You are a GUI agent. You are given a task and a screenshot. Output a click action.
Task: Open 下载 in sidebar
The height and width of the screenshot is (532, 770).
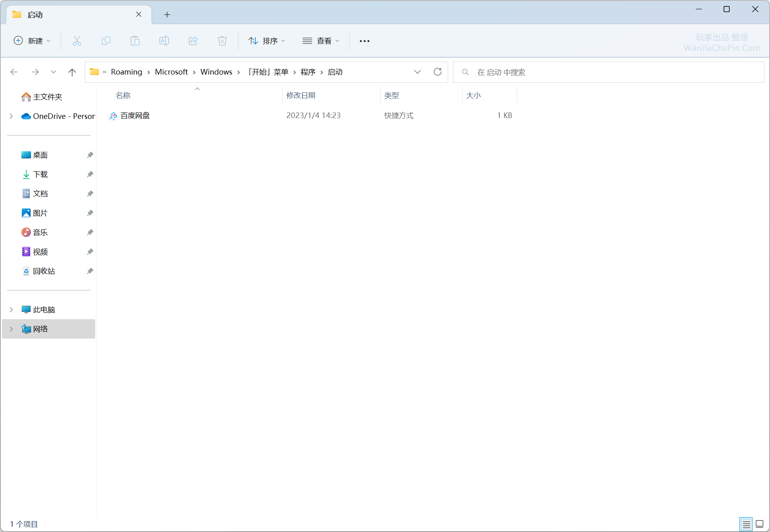click(40, 175)
